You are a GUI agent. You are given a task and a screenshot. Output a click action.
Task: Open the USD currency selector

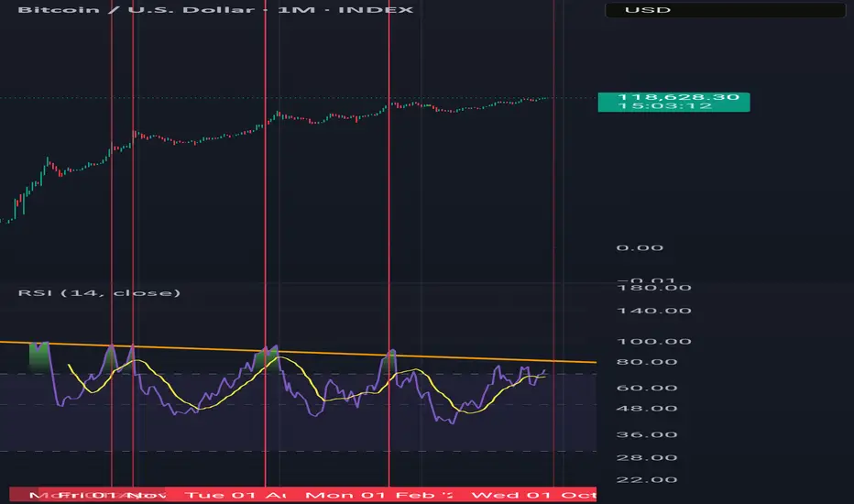coord(725,10)
